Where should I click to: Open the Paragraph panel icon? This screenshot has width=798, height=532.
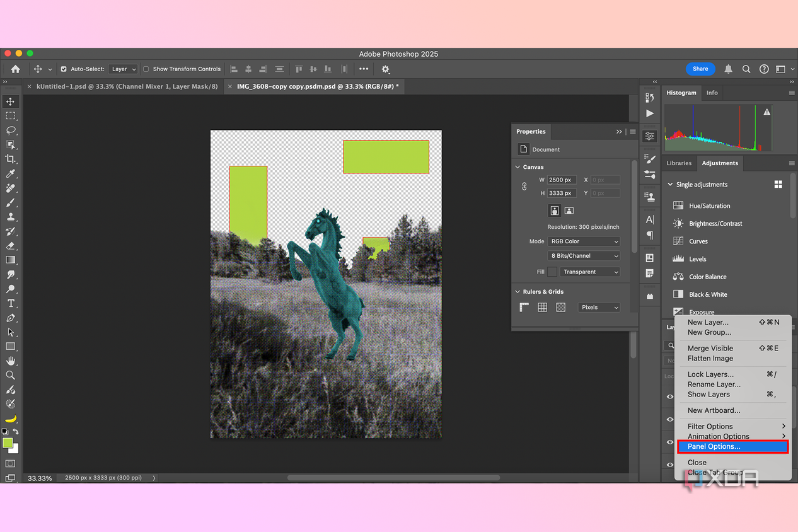click(x=650, y=235)
